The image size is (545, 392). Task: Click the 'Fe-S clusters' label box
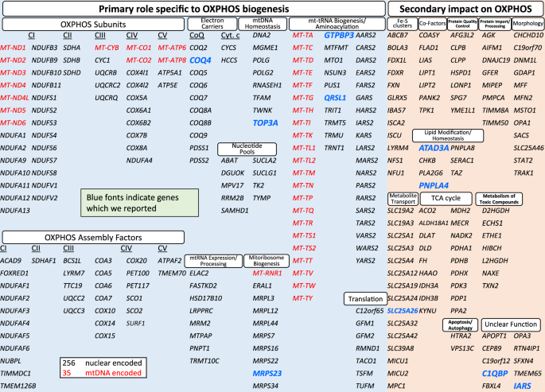(x=403, y=24)
